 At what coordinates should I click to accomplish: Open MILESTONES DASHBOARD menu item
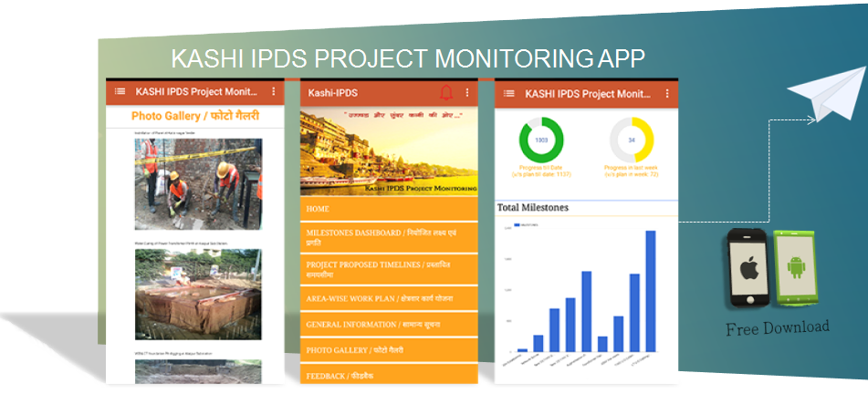point(389,238)
